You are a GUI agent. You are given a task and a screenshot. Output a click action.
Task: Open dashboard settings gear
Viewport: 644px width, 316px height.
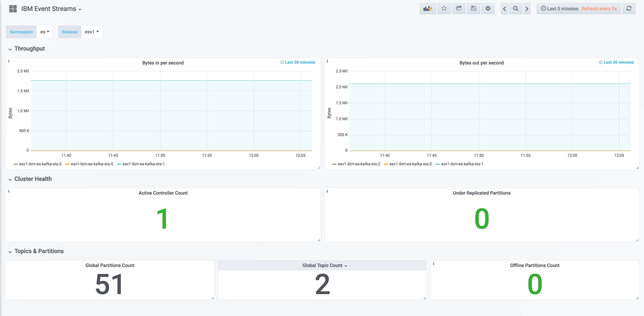[488, 9]
